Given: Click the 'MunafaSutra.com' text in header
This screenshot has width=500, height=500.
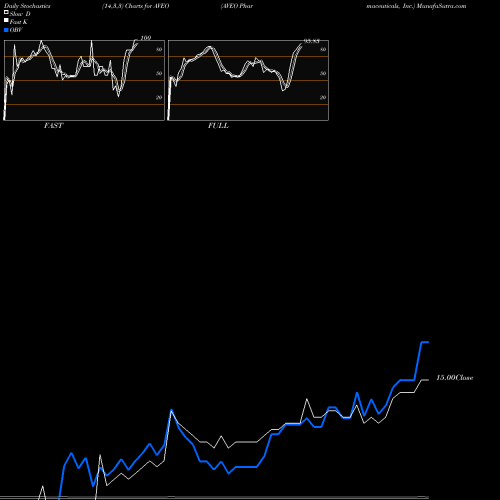Looking at the screenshot, I should [x=441, y=6].
